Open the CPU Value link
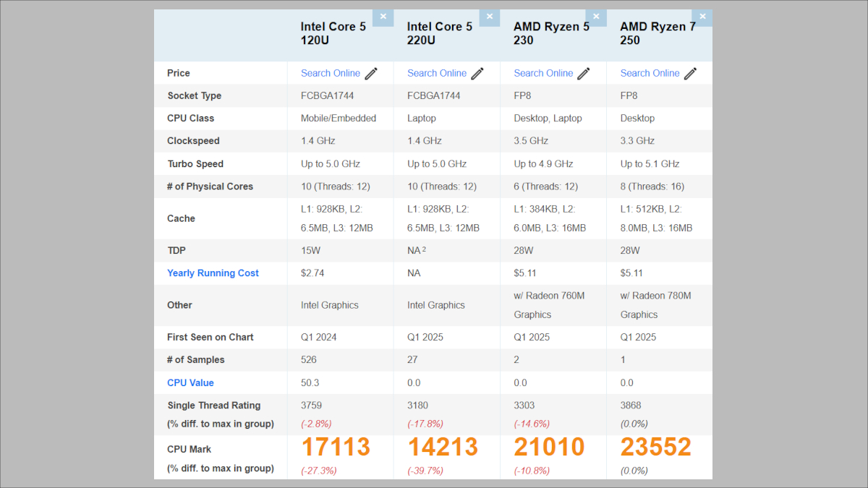The image size is (868, 488). pyautogui.click(x=190, y=382)
